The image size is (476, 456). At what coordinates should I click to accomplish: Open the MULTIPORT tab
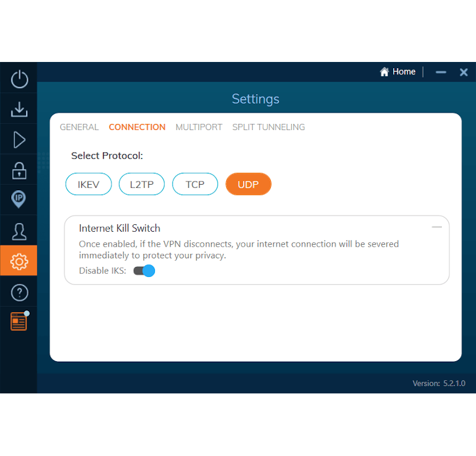[199, 127]
